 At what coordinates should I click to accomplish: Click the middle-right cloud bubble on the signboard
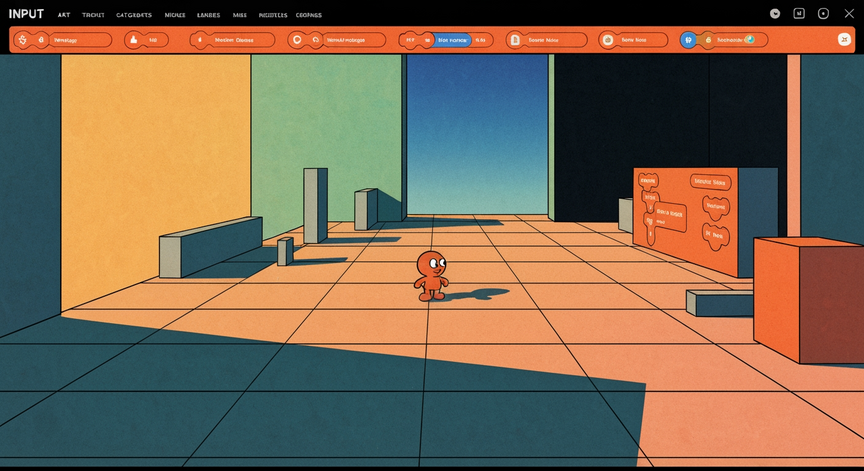click(716, 207)
